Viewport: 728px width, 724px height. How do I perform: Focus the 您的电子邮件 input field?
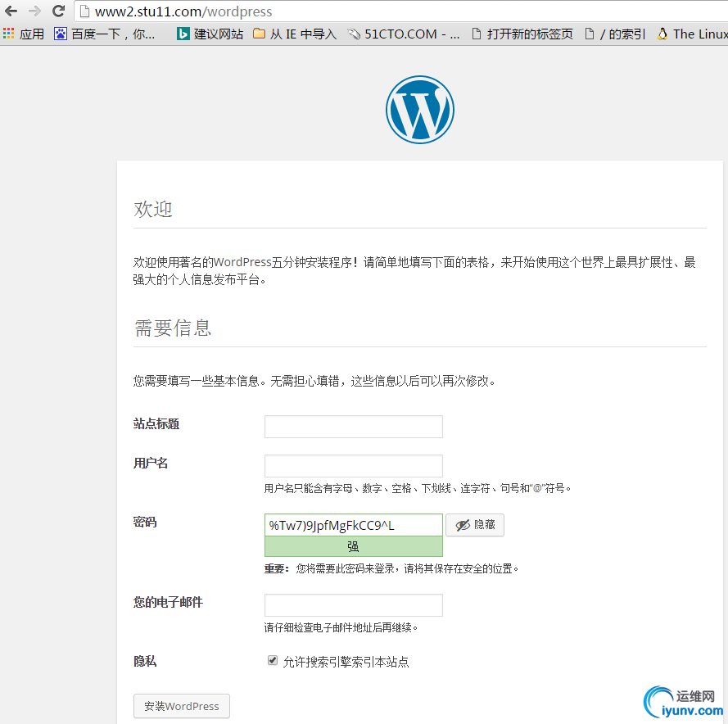tap(353, 605)
